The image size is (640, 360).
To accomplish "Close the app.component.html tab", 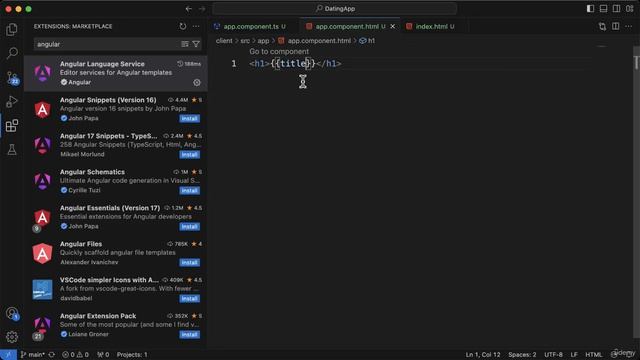I will point(393,27).
